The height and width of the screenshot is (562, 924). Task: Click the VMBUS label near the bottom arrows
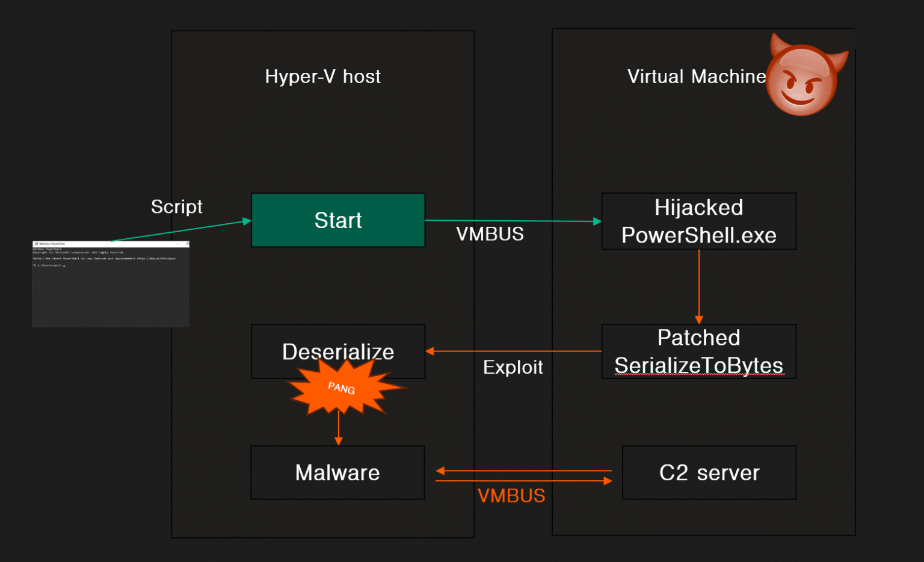[511, 495]
